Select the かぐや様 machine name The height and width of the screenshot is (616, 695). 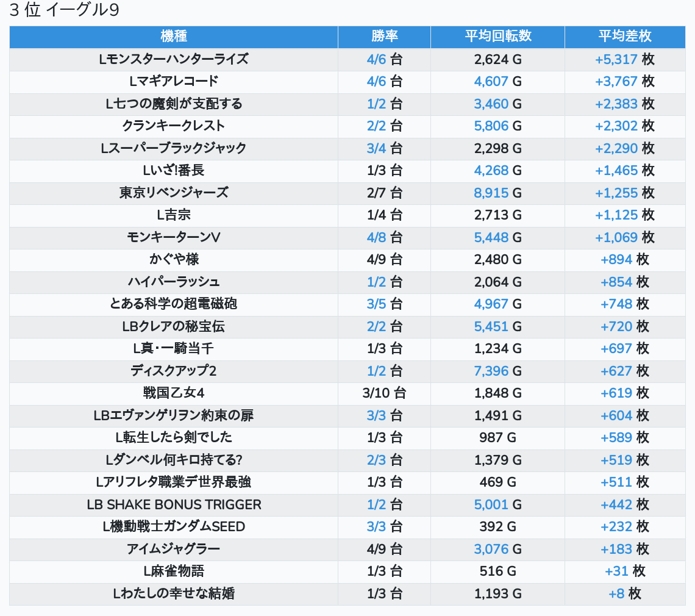pyautogui.click(x=174, y=259)
